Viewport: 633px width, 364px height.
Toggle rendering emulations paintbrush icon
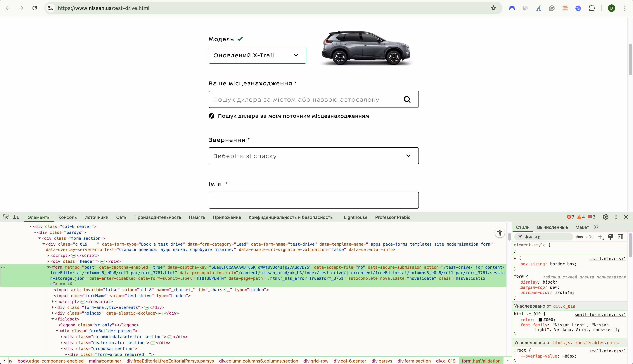click(610, 237)
